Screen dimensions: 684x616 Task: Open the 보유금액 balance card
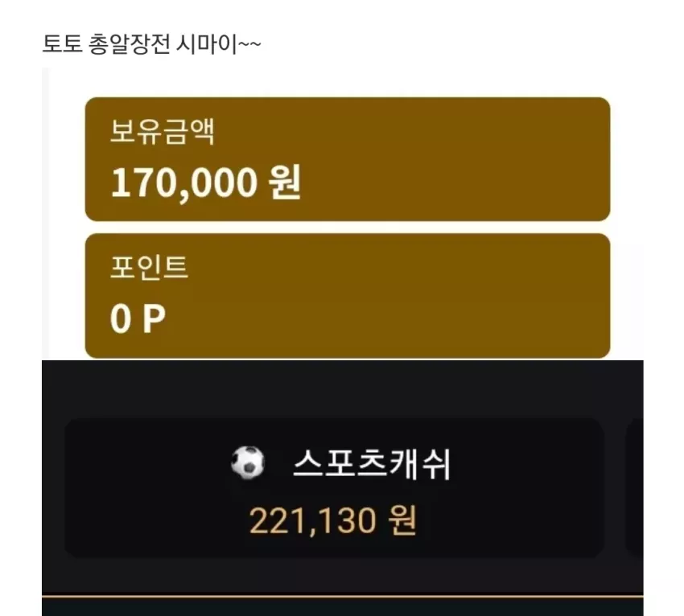348,159
